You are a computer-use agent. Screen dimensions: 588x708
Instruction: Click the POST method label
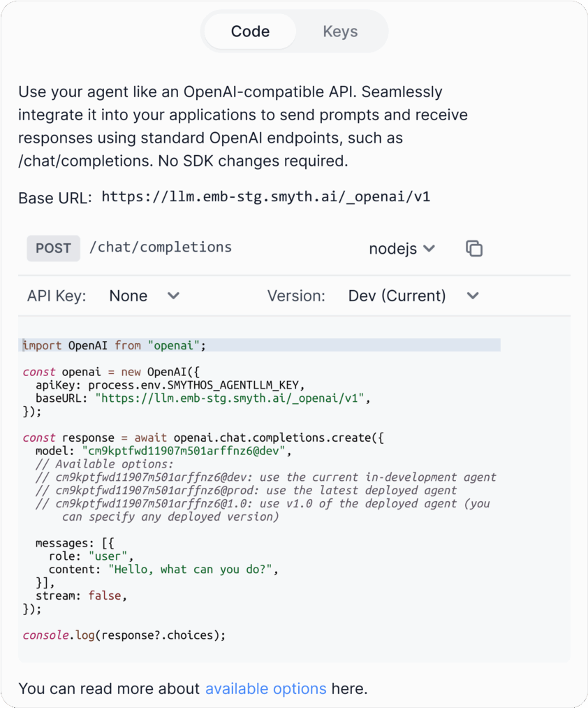[x=53, y=248]
